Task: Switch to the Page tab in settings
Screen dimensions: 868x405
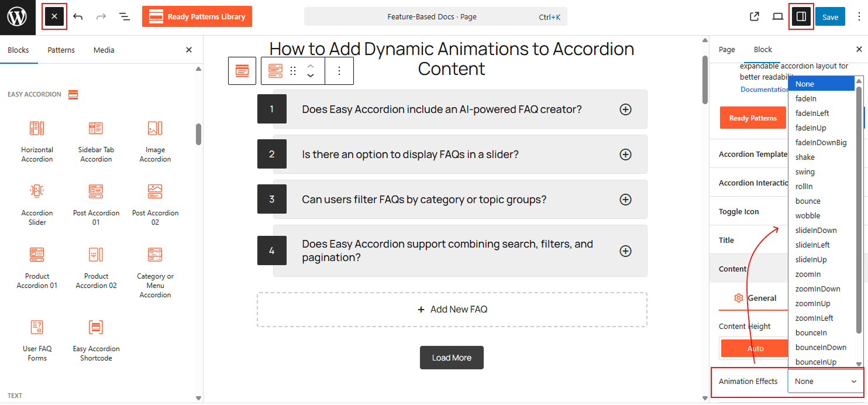Action: click(x=726, y=49)
